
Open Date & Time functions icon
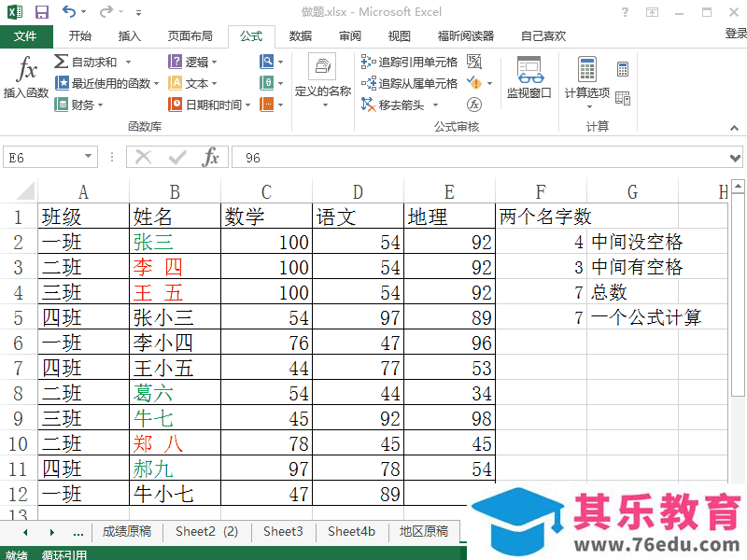pos(175,105)
